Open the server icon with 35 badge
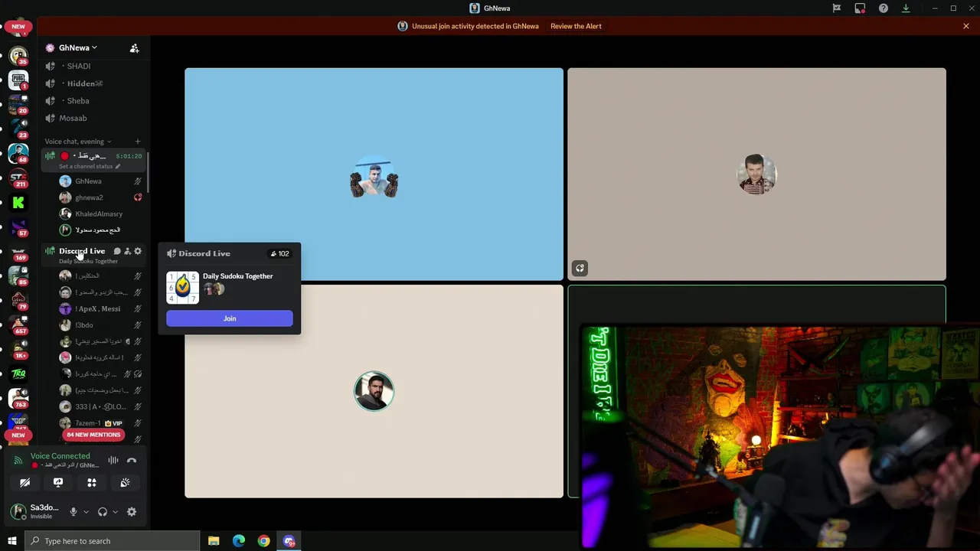The image size is (980, 551). 18,55
